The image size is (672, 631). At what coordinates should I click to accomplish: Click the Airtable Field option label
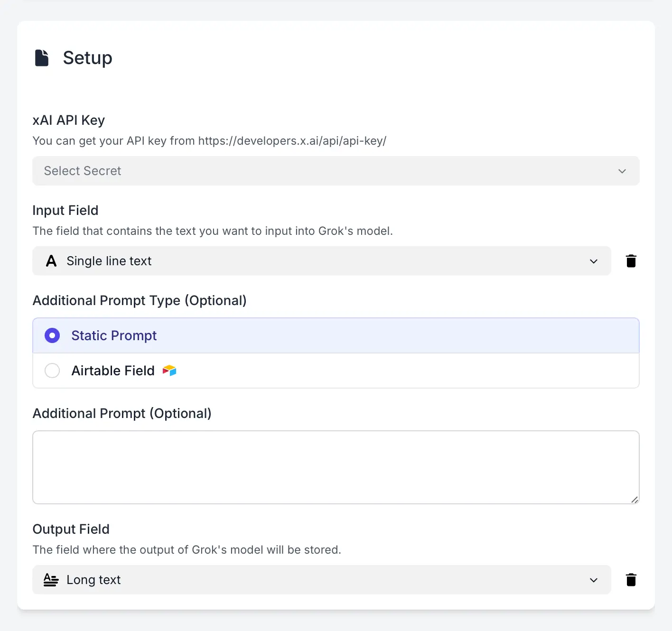pos(113,371)
